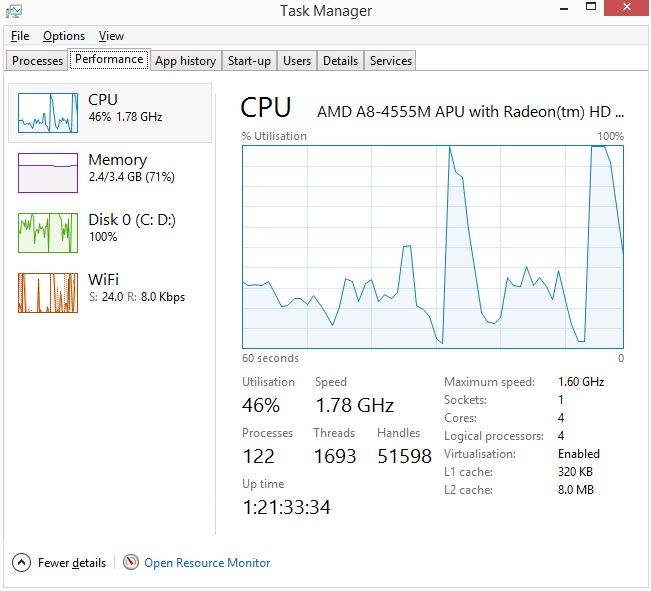Click the Fewer details chevron icon

click(x=22, y=563)
